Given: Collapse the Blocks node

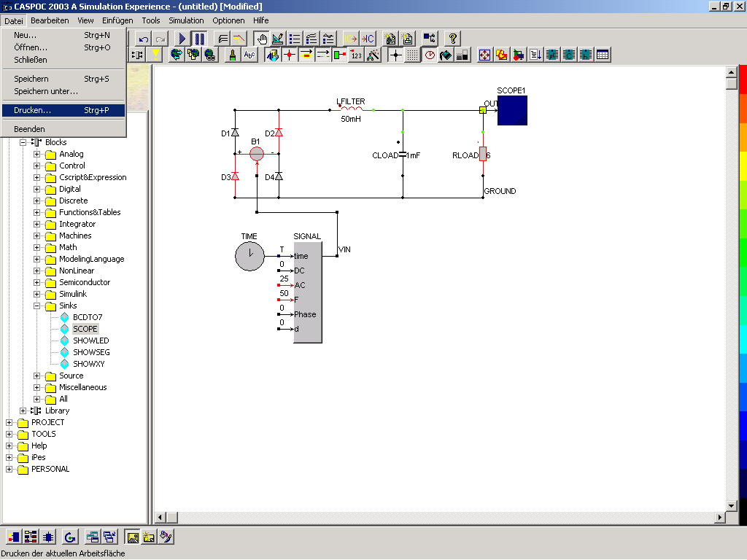Looking at the screenshot, I should 23,142.
